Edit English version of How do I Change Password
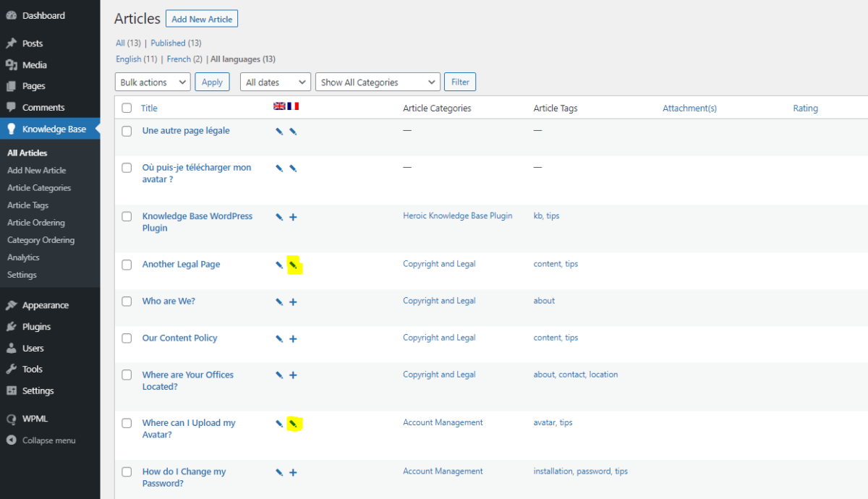 (279, 472)
